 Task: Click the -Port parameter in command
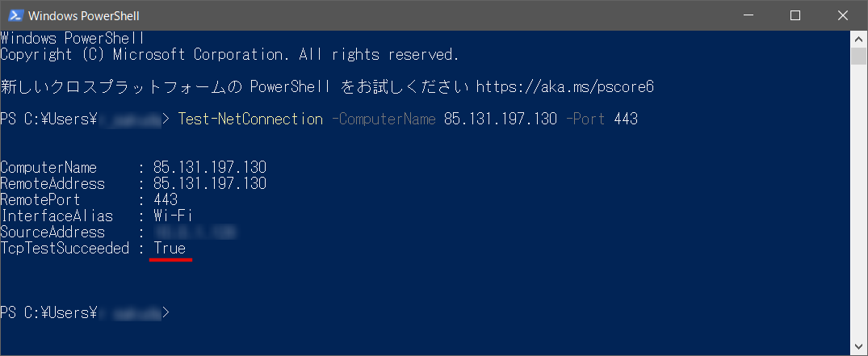(585, 119)
